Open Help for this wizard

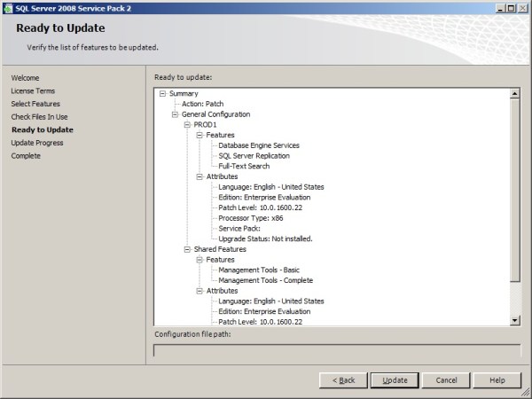[497, 379]
